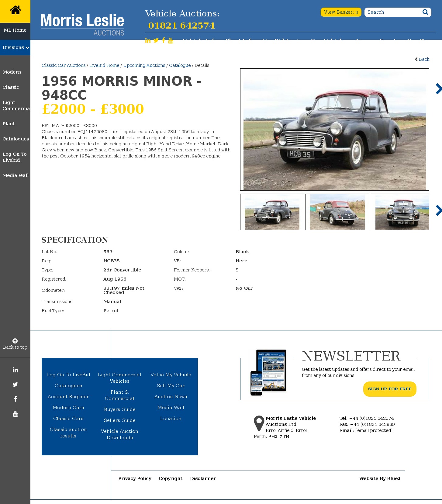This screenshot has width=442, height=504.
Task: Open Value My Vehicle link
Action: [171, 375]
